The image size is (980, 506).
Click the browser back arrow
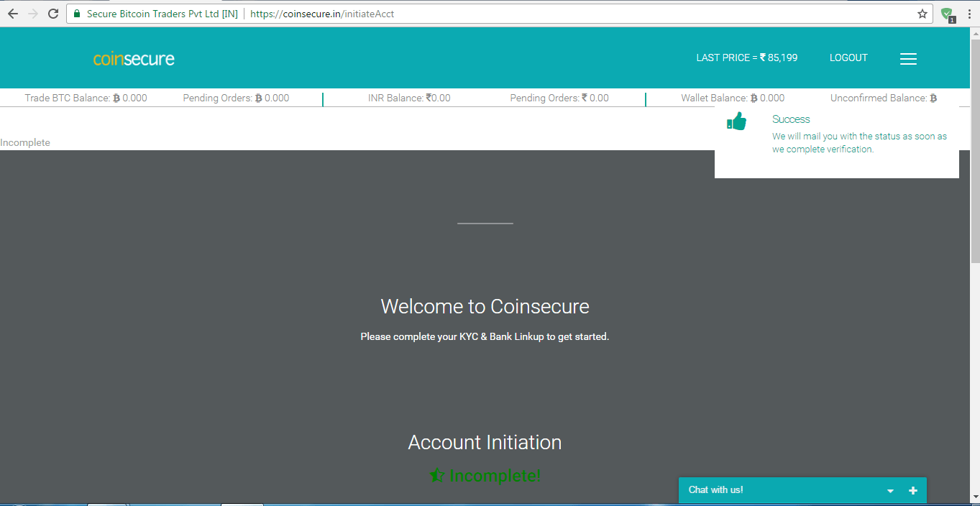12,14
